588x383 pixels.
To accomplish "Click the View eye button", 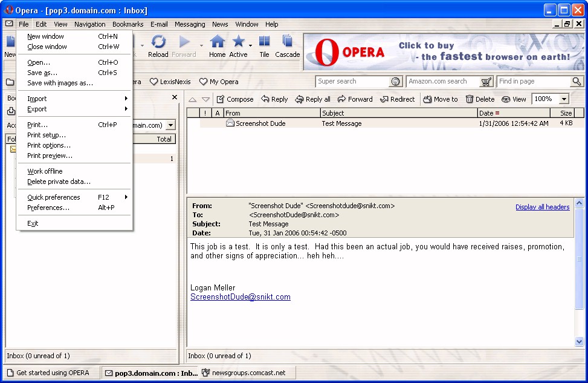I will coord(514,99).
